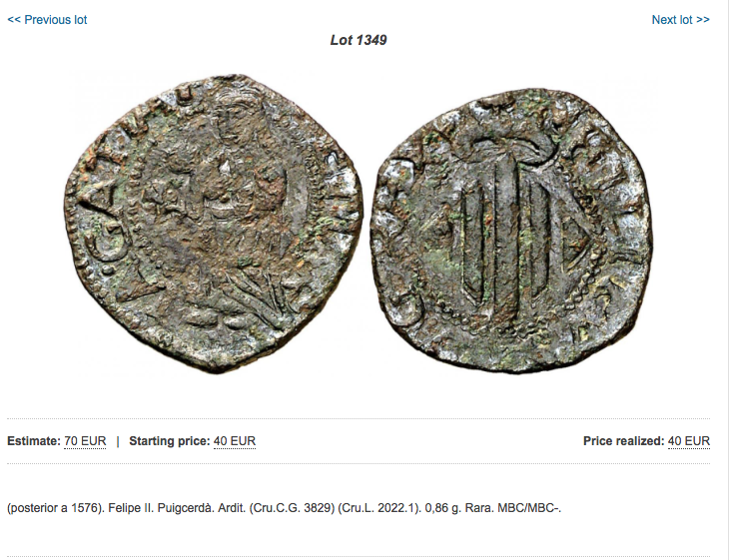
Task: Click the 40 EUR starting price value
Action: 235,441
